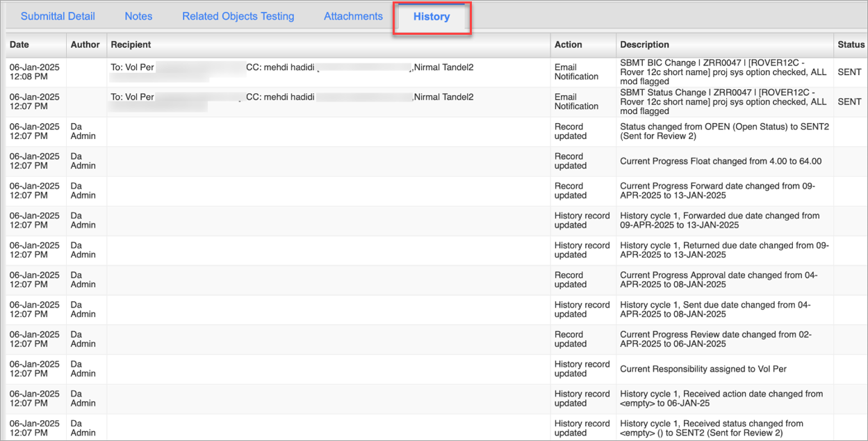Select the Current Progress Review date changed row

pos(435,339)
